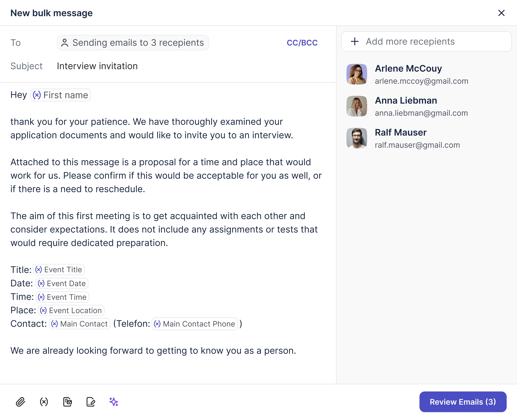Viewport: 517px width, 420px height.
Task: Click the Event Title variable token
Action: (59, 269)
